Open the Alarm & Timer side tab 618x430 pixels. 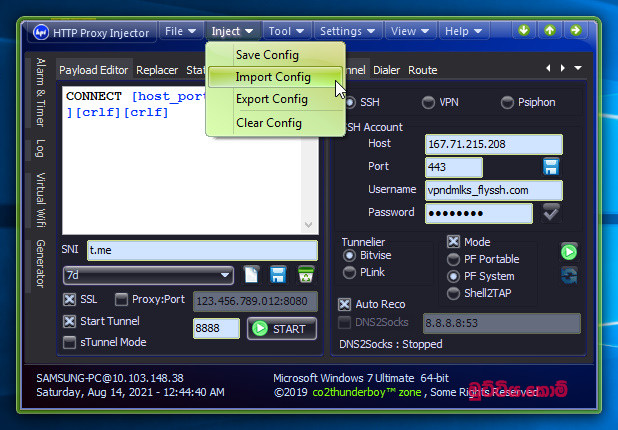(40, 92)
